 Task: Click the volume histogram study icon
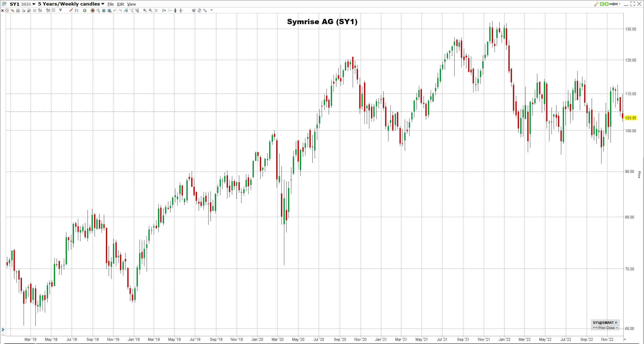[126, 10]
